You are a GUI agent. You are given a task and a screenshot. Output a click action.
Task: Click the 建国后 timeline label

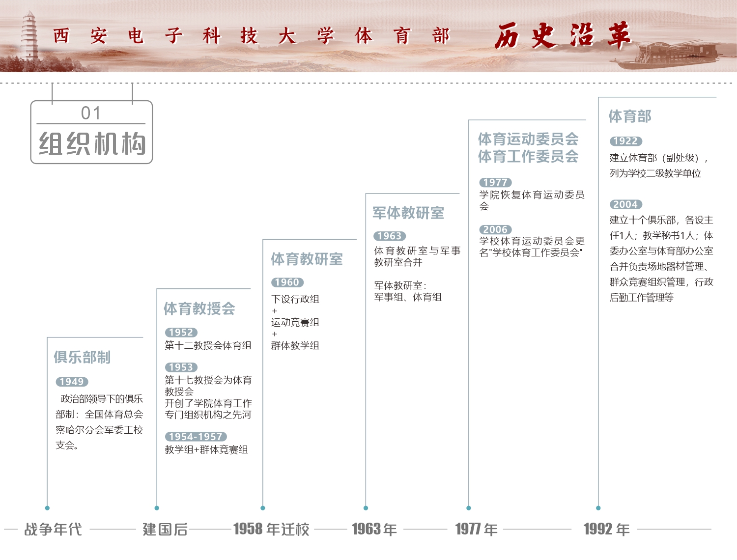coord(165,529)
